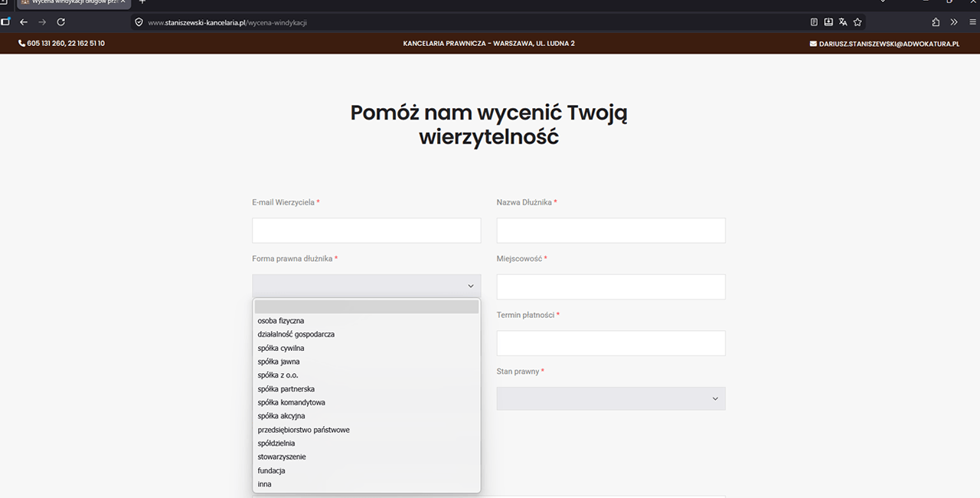Click the shield tracking protection icon
Image resolution: width=980 pixels, height=498 pixels.
click(x=139, y=22)
